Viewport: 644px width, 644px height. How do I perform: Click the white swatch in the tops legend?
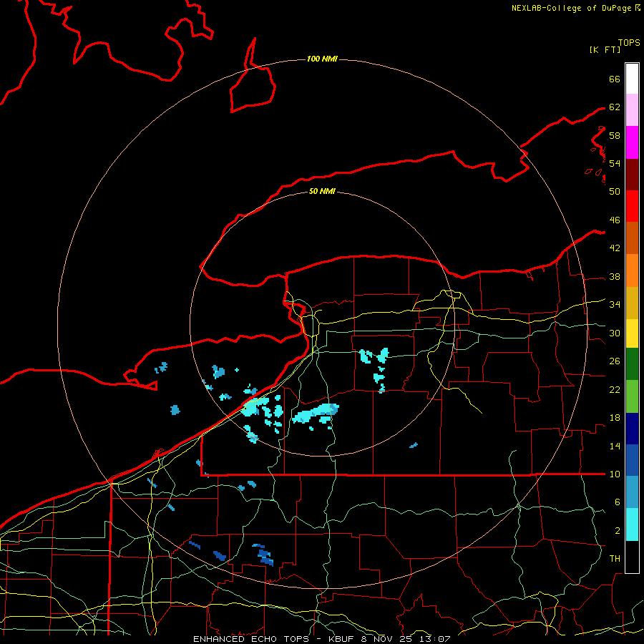click(x=632, y=79)
